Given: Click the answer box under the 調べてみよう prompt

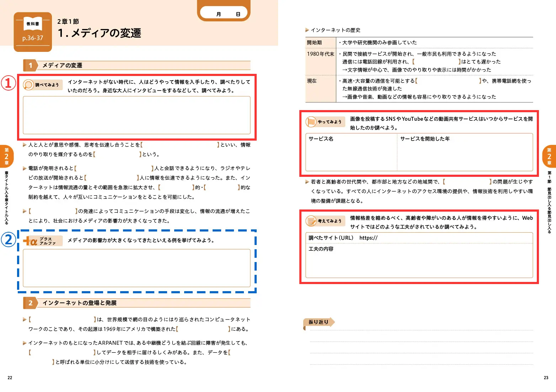Looking at the screenshot, I should (137, 115).
